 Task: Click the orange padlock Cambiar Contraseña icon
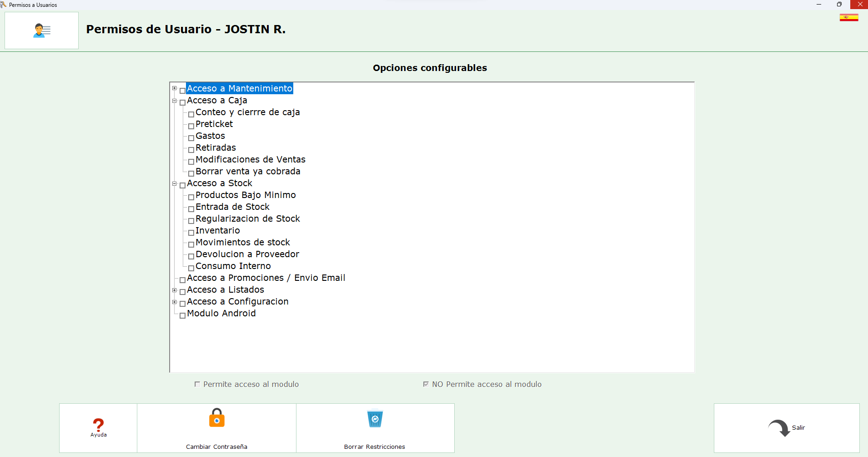point(216,418)
